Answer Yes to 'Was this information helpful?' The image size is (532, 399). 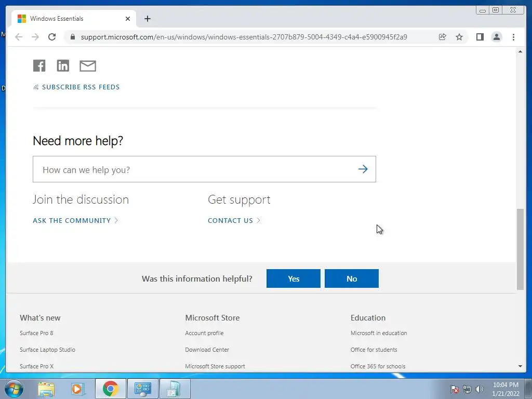click(x=294, y=278)
